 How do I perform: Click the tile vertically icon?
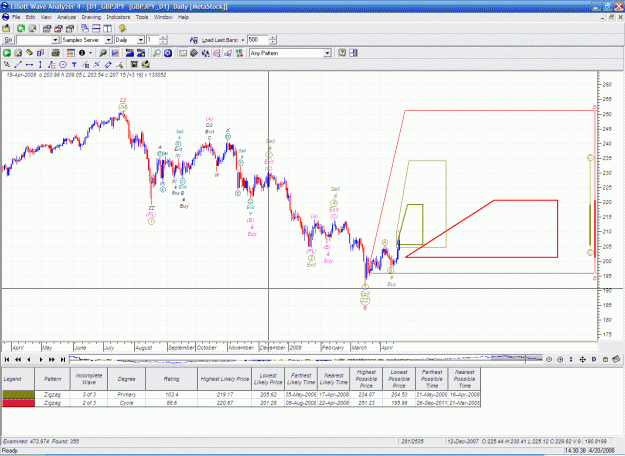(x=108, y=28)
